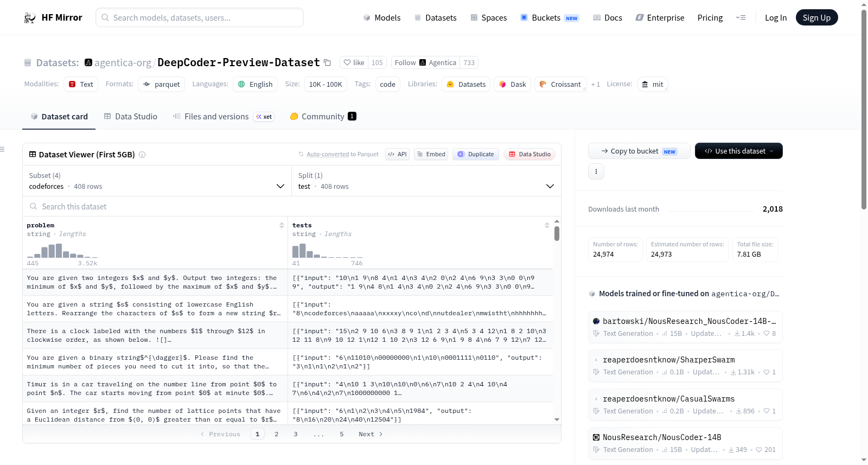Screen dimensions: 868x465
Task: Click the Dataset Viewer info icon
Action: [x=142, y=155]
